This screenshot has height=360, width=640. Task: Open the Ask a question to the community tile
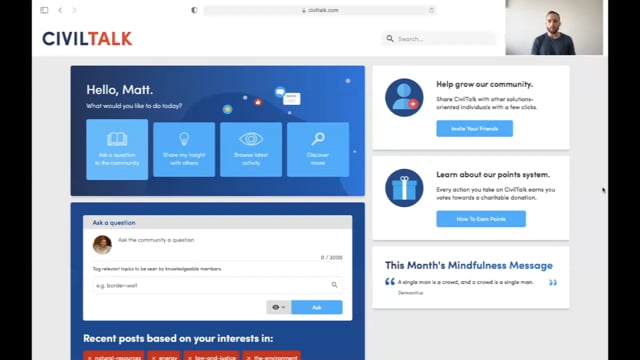117,149
